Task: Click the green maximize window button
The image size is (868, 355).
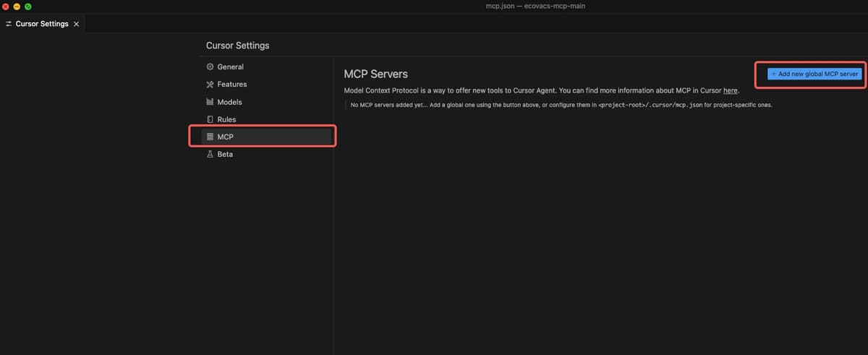Action: [x=27, y=6]
